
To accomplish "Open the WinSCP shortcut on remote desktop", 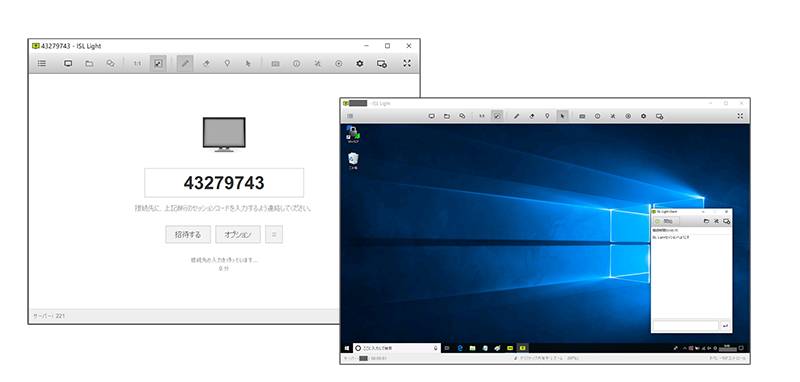I will coord(353,135).
